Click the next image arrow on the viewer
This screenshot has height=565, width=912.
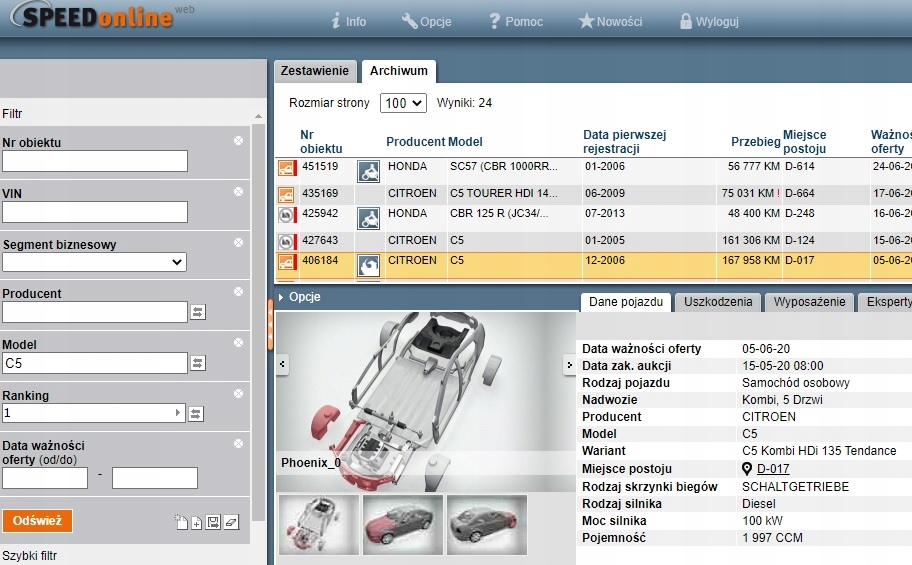(569, 365)
